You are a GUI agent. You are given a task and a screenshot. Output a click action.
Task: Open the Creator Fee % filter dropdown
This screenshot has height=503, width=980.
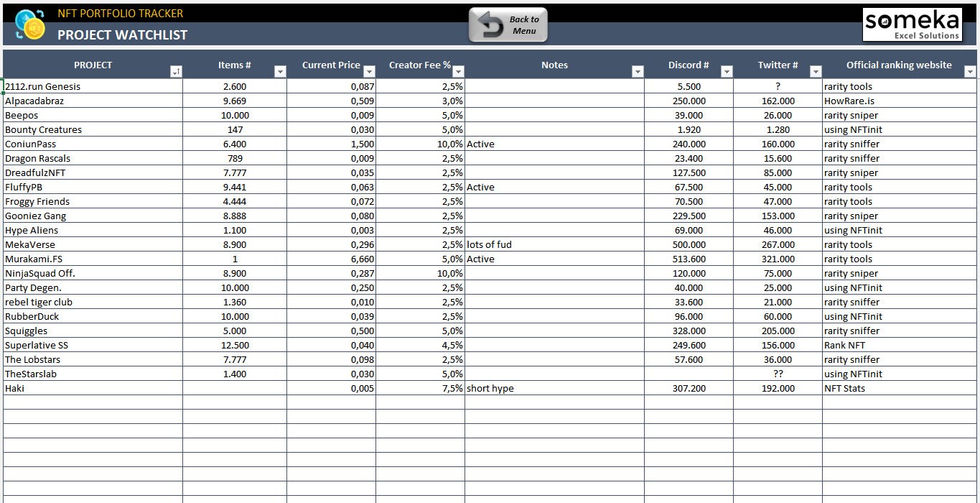point(457,71)
